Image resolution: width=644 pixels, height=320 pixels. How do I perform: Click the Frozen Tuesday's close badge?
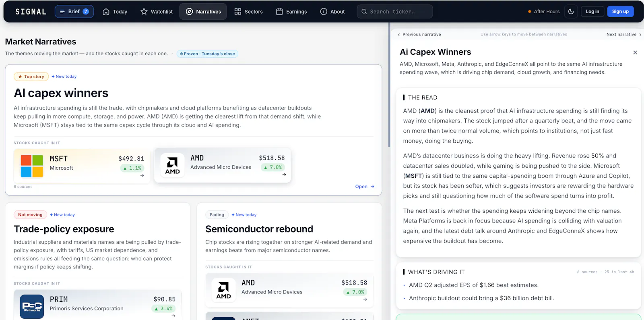tap(207, 54)
